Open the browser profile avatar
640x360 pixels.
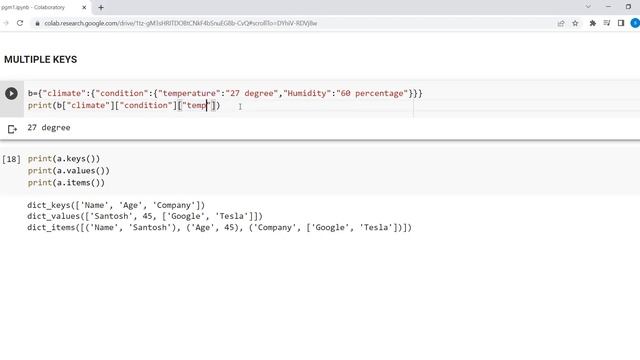(635, 23)
